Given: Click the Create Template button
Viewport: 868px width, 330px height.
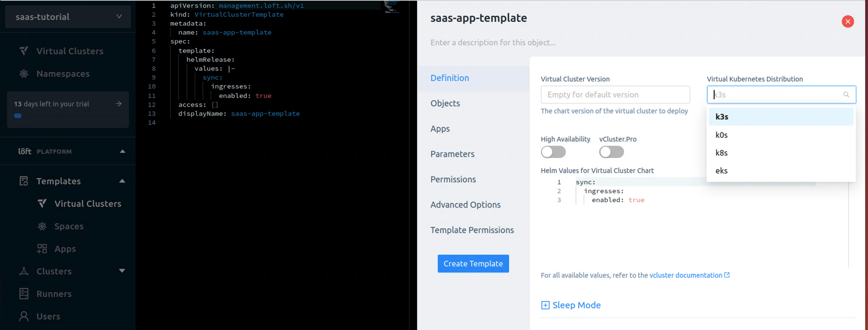Looking at the screenshot, I should (x=473, y=263).
